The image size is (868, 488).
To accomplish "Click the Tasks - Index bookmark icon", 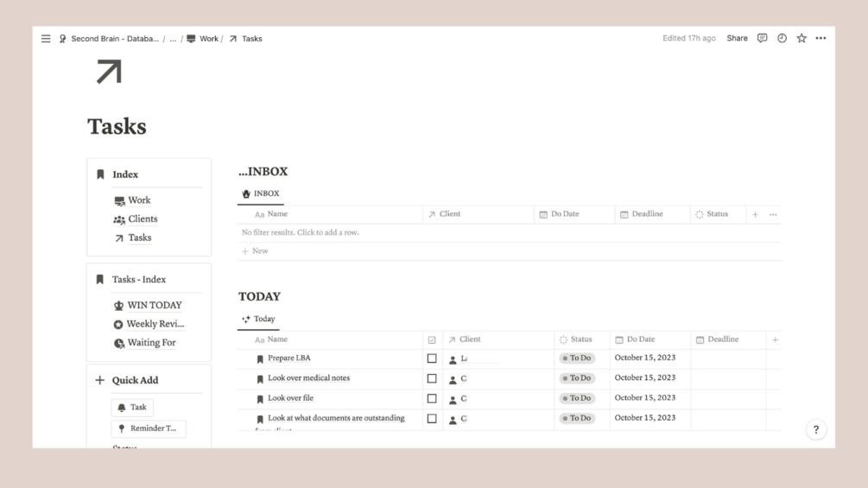I will [99, 279].
